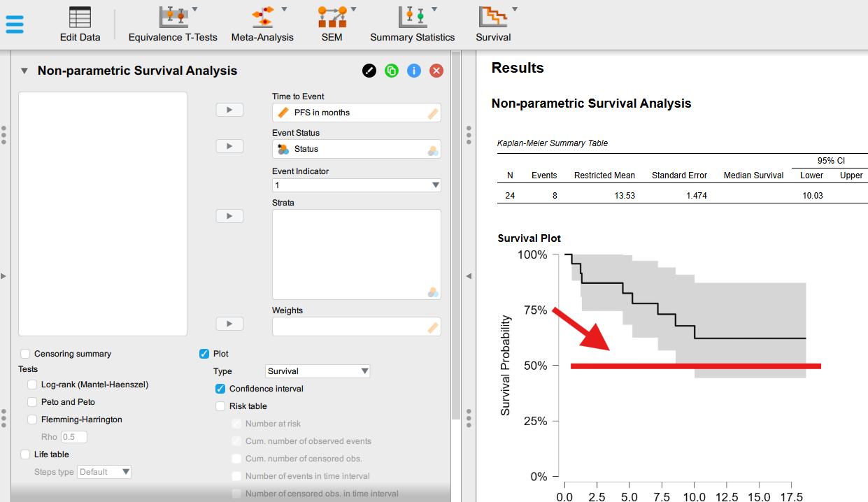Show analysis info with blue icon
The image size is (868, 502).
[x=414, y=71]
